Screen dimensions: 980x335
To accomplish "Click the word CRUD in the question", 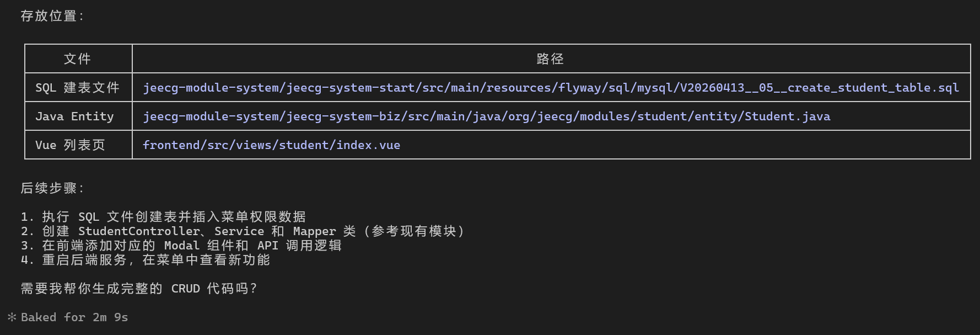I will tap(185, 289).
